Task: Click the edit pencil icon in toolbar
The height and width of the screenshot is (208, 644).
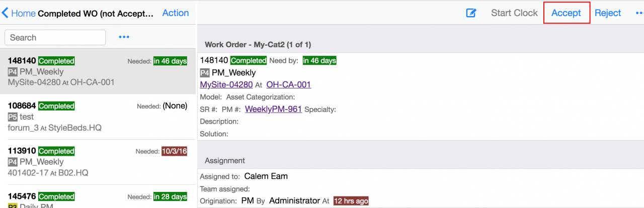Action: tap(471, 13)
